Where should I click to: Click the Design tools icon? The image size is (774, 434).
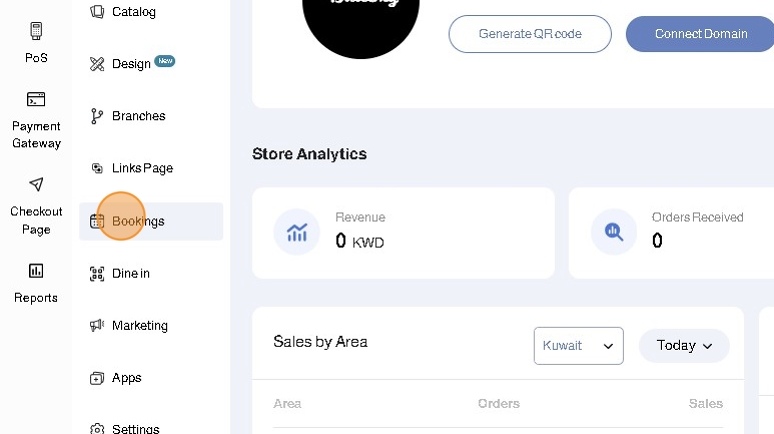[97, 64]
